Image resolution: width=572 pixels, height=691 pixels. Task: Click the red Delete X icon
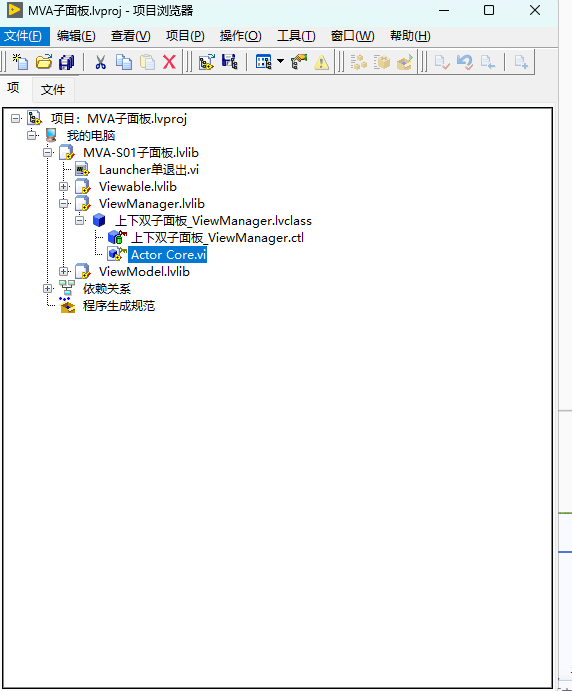coord(170,62)
